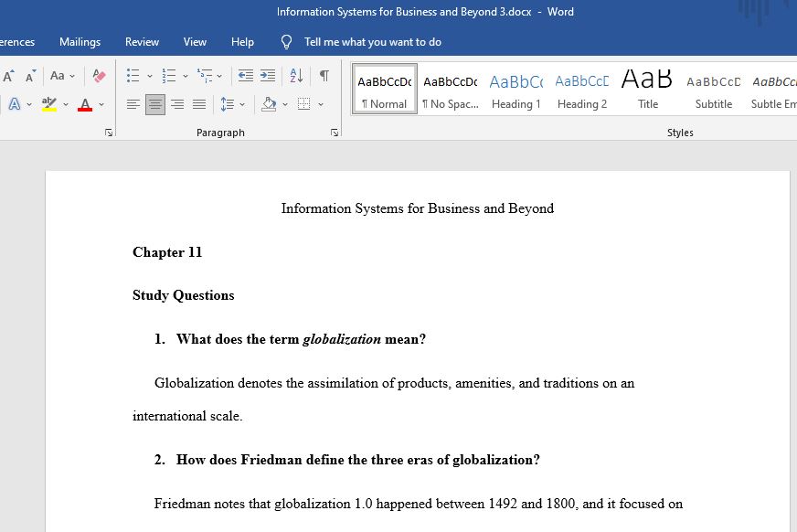Click the Change Case Aa button
This screenshot has height=532, width=797.
pyautogui.click(x=58, y=76)
